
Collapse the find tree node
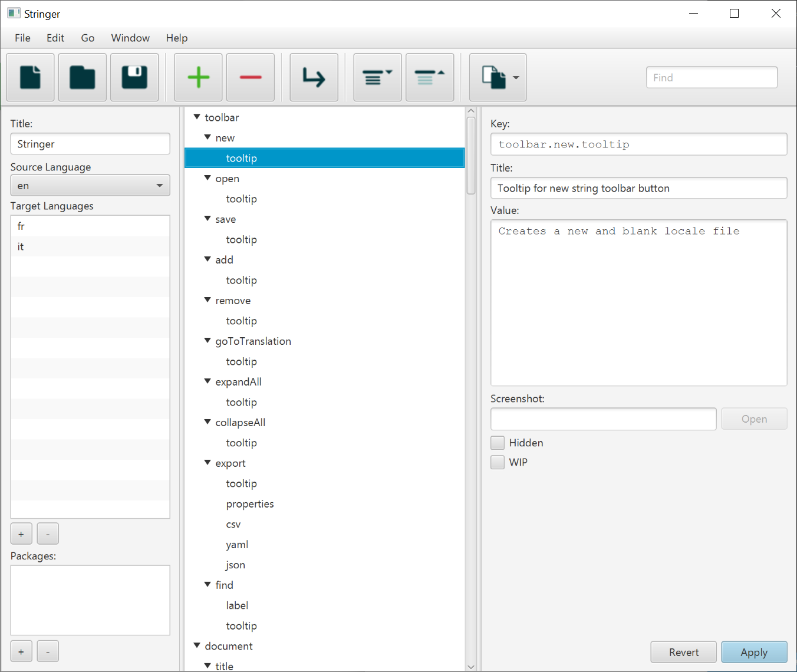click(208, 585)
